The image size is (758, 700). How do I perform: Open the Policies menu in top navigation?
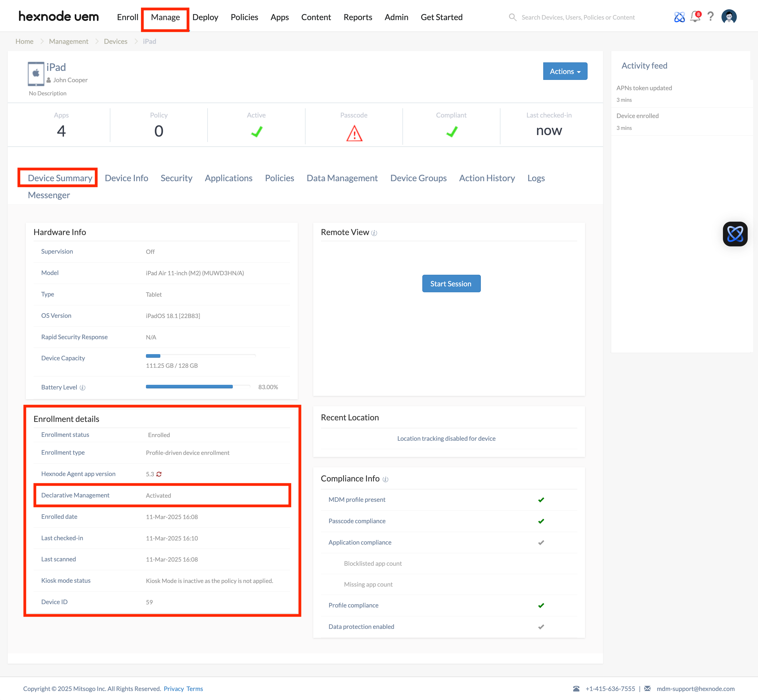[244, 17]
